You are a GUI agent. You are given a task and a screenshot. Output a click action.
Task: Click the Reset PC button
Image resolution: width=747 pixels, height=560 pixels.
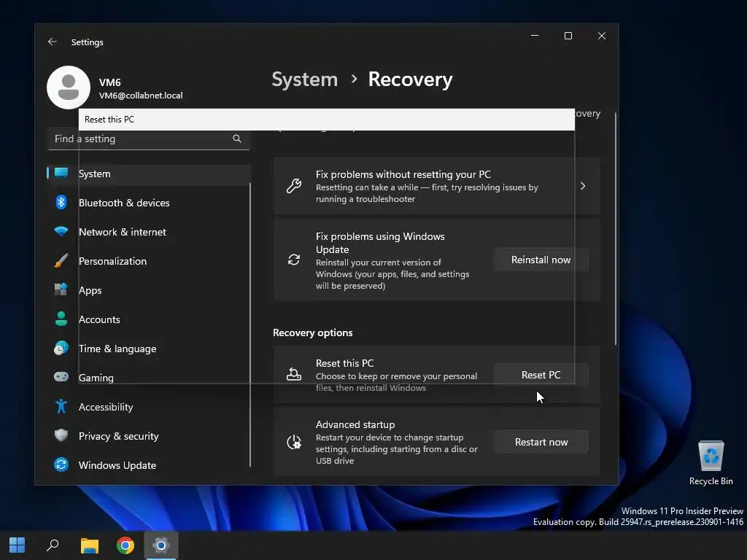(541, 375)
